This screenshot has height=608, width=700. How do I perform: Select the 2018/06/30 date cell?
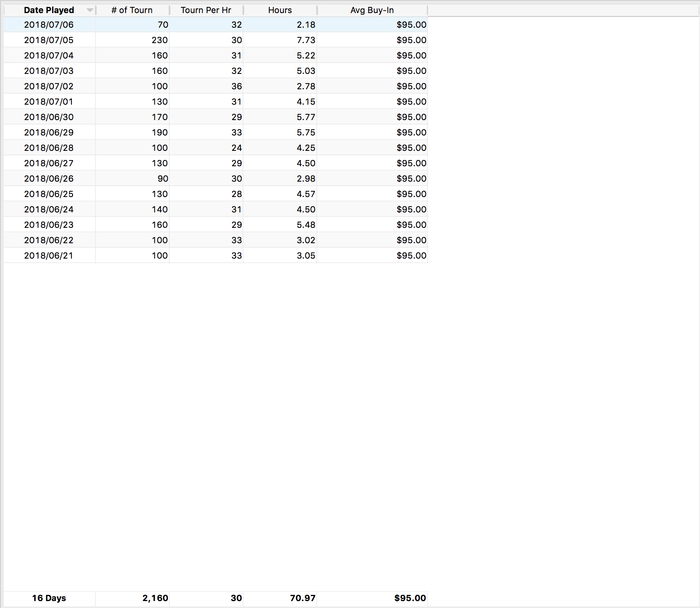point(50,117)
